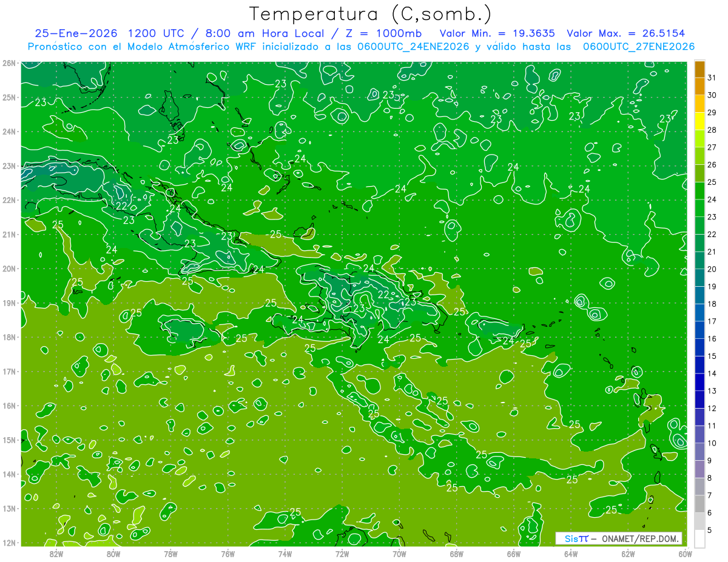Image resolution: width=728 pixels, height=562 pixels.
Task: Pick the orange swatch between 30 and 31
Action: [699, 86]
